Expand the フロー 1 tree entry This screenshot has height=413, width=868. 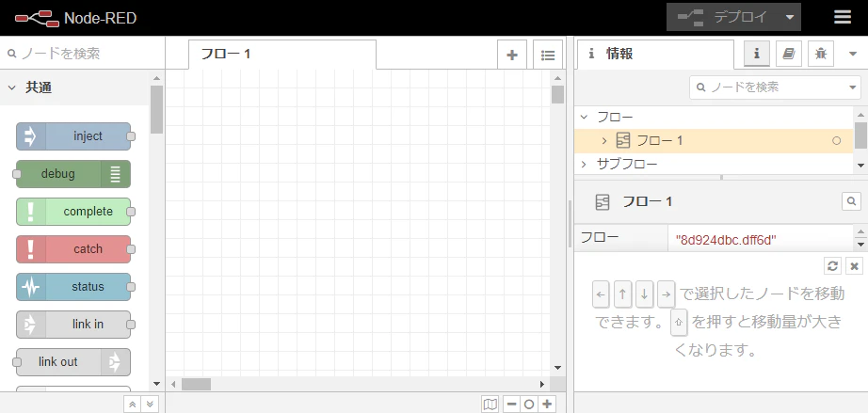click(x=604, y=141)
